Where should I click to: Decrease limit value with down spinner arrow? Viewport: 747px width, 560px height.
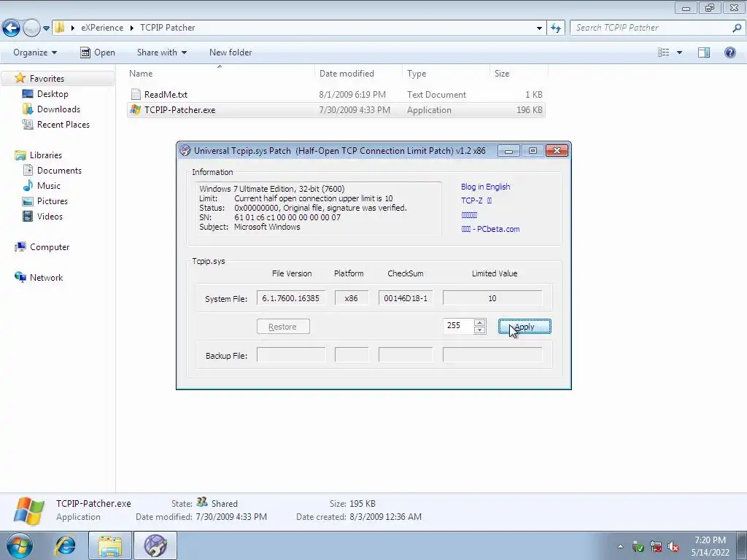(480, 330)
